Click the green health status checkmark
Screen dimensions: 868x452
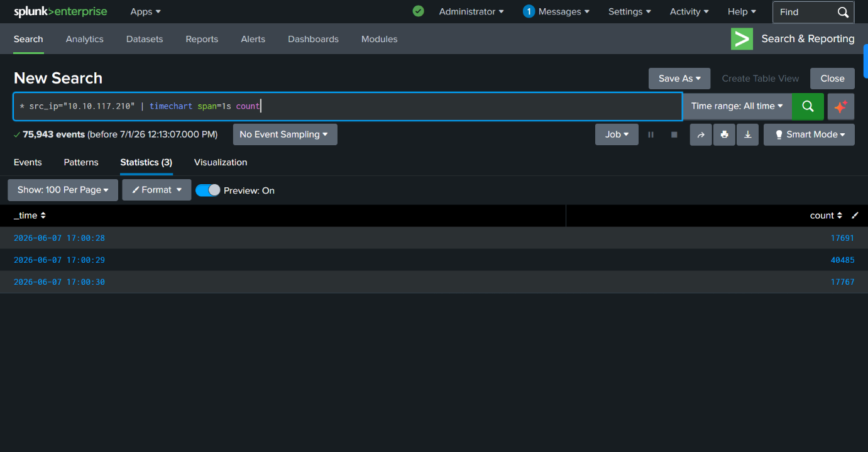coord(418,11)
